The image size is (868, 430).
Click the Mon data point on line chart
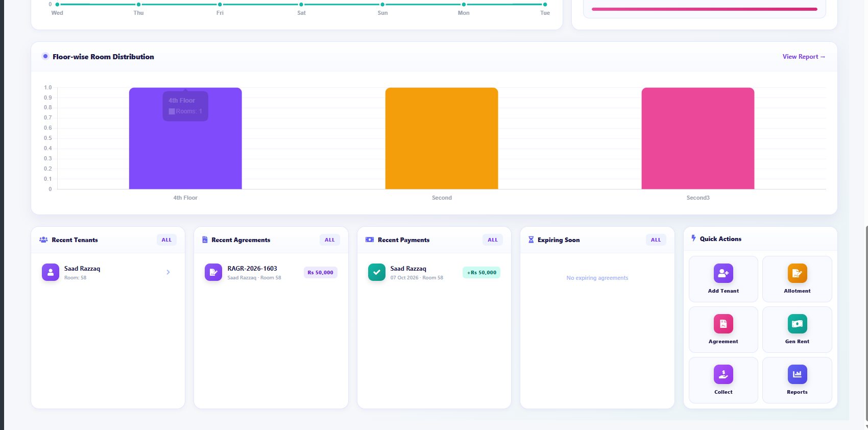point(464,5)
